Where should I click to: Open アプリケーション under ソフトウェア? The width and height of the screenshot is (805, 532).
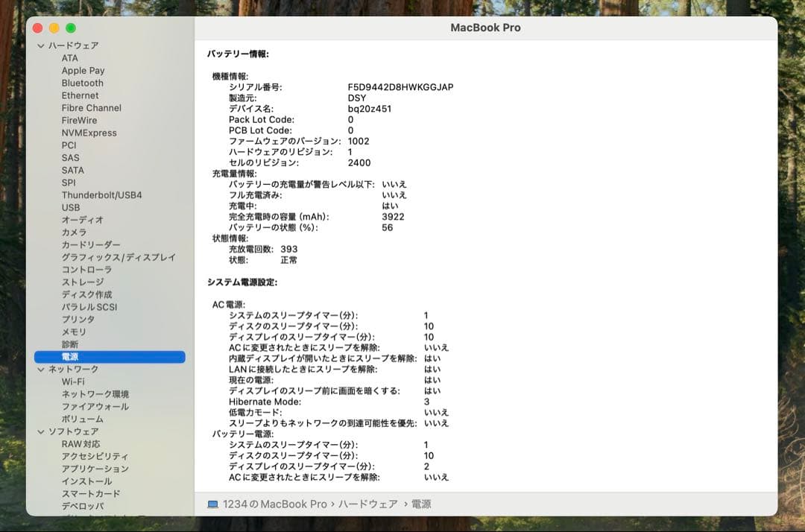[x=94, y=468]
